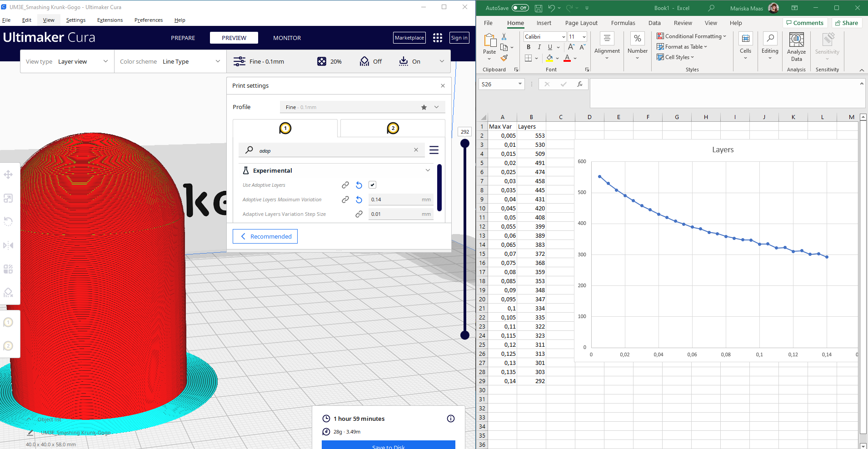The image size is (868, 449).
Task: Collapse the Experimental settings section
Action: 427,170
